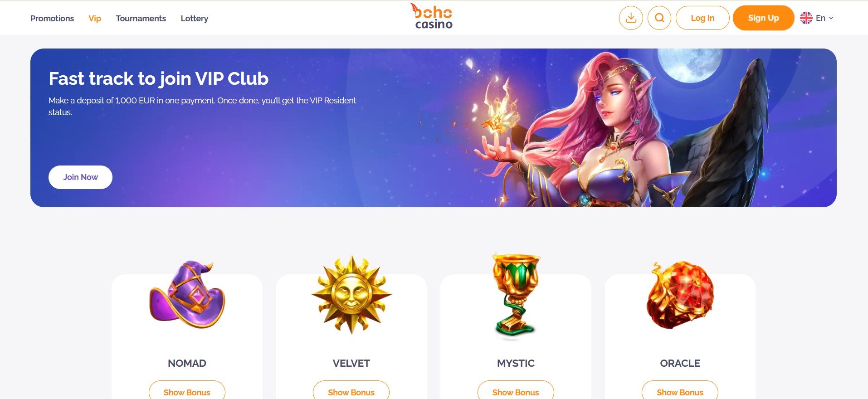This screenshot has width=868, height=399.
Task: Click the download app icon
Action: pyautogui.click(x=630, y=18)
